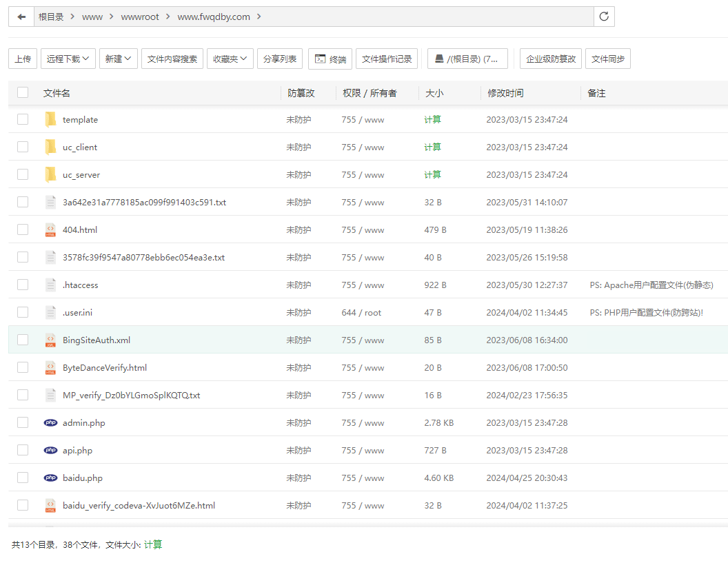Click 未防护 status for .user.ini
Screen dimensions: 728x574
(x=299, y=313)
